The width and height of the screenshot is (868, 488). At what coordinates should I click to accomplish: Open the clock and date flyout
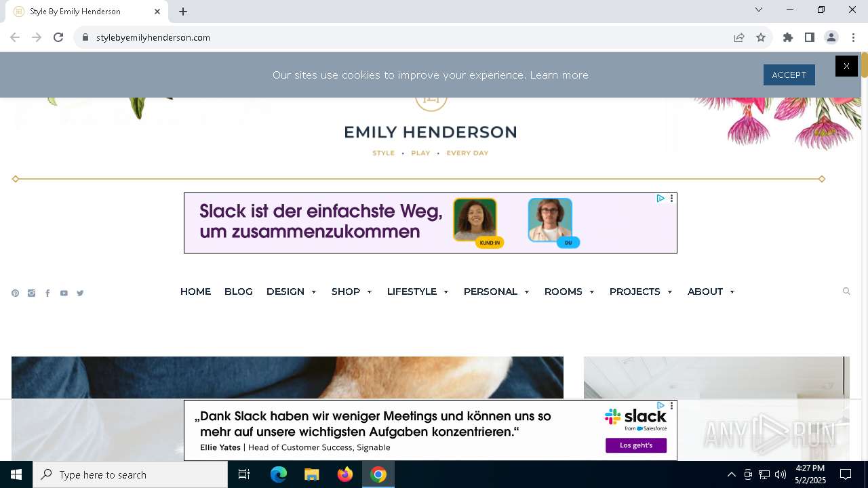[x=810, y=474]
